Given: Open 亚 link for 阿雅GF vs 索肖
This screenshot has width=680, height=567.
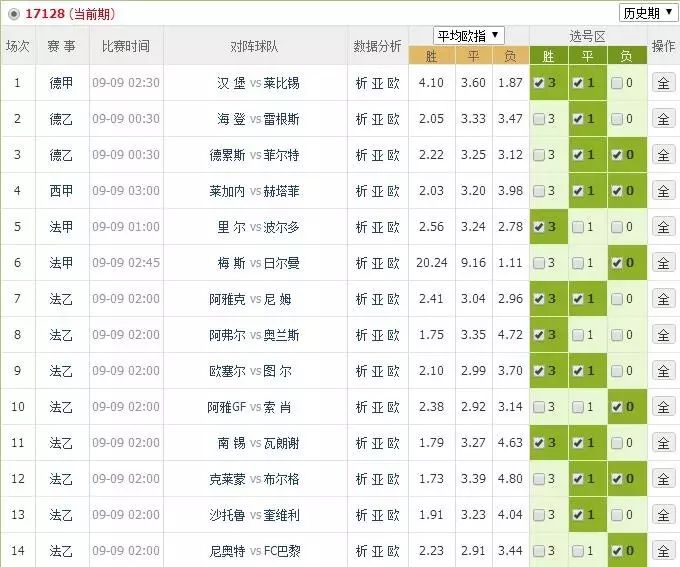Looking at the screenshot, I should tap(377, 407).
